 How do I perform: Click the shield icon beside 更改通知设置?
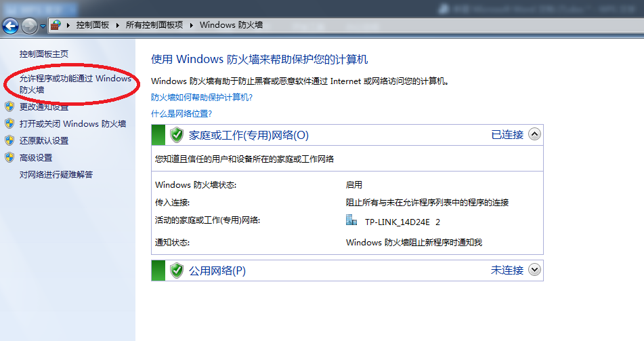pos(9,107)
